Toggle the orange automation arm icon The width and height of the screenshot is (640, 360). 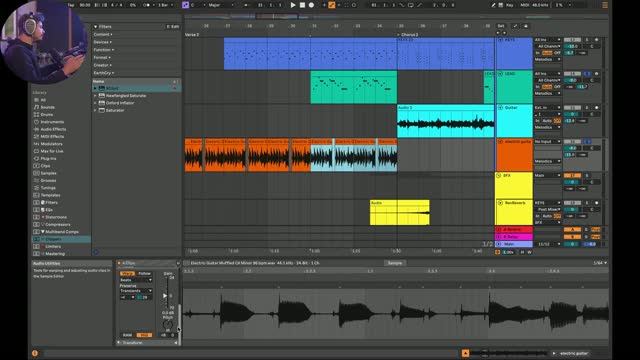[331, 5]
